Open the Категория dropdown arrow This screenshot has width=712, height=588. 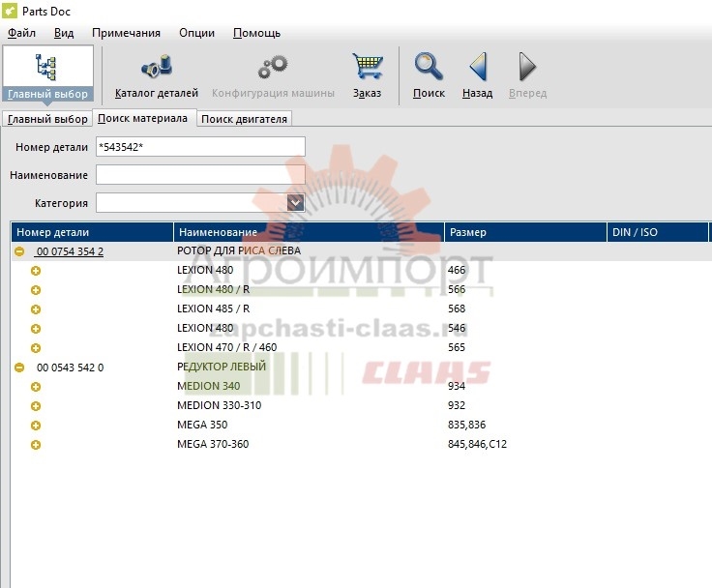click(295, 202)
